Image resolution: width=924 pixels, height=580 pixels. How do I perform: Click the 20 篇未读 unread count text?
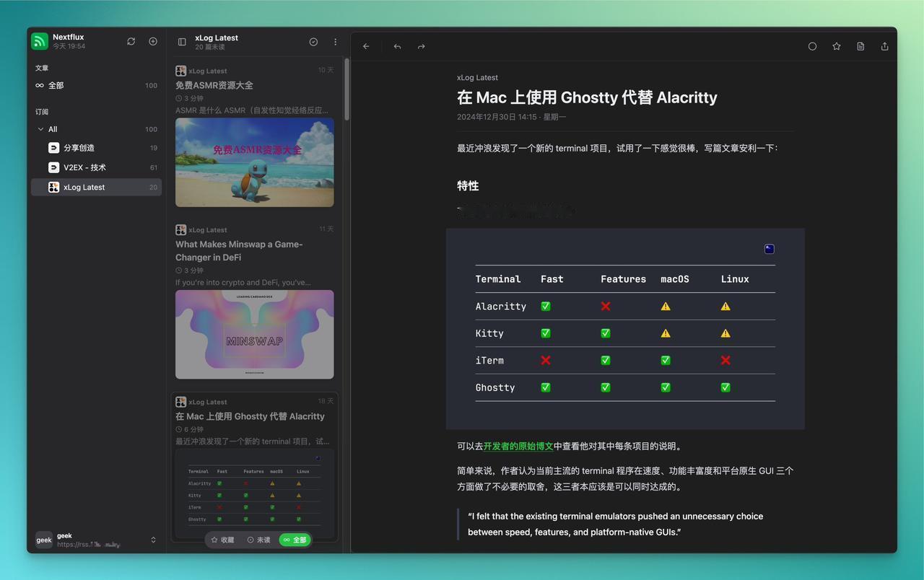[x=210, y=48]
